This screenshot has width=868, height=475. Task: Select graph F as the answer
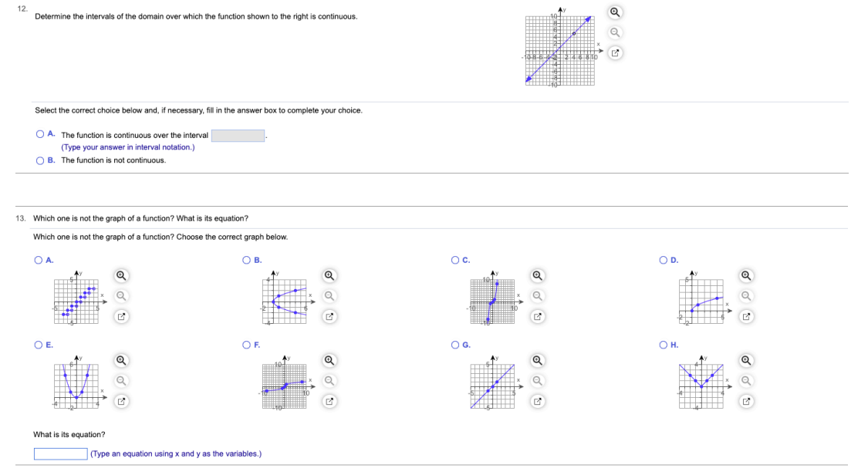click(x=246, y=345)
